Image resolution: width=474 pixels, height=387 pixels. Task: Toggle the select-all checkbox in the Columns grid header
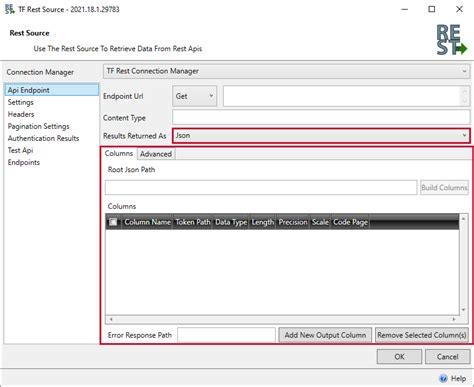click(x=113, y=222)
